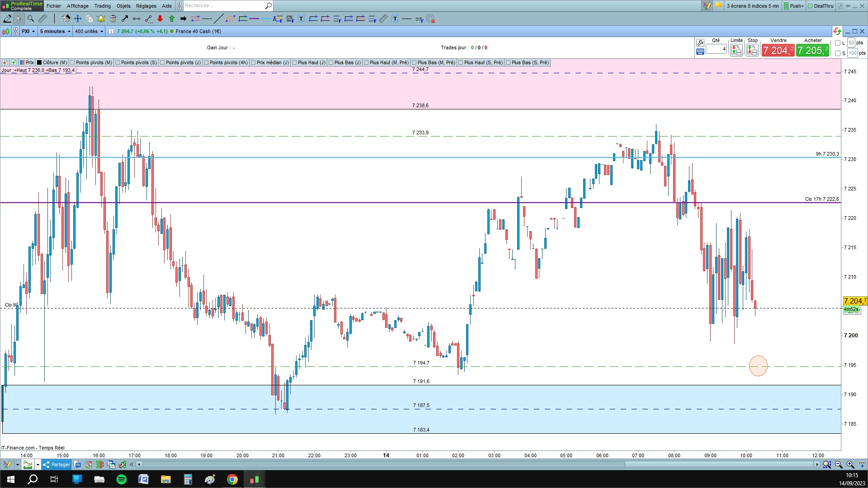The image size is (868, 488).
Task: Click the hammer and wrench settings tool
Action: [66, 19]
